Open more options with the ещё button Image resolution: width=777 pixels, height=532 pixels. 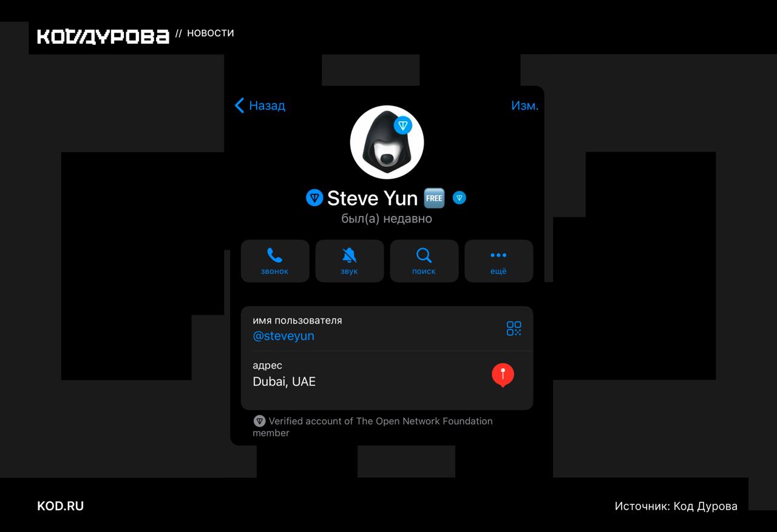pyautogui.click(x=498, y=261)
